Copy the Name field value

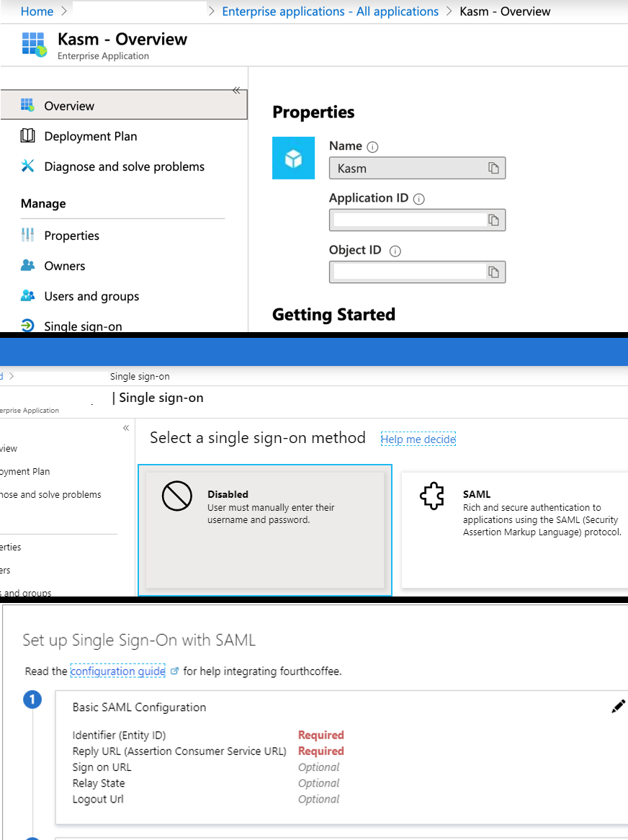point(493,168)
